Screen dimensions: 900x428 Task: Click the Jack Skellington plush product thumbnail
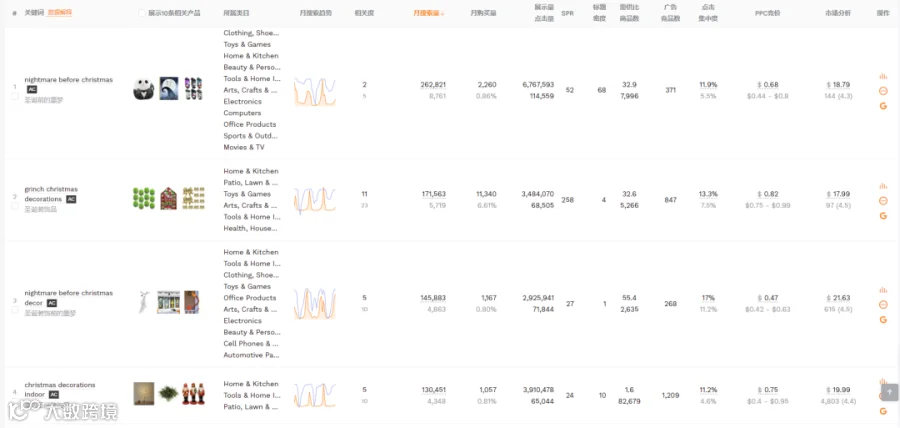pyautogui.click(x=143, y=89)
